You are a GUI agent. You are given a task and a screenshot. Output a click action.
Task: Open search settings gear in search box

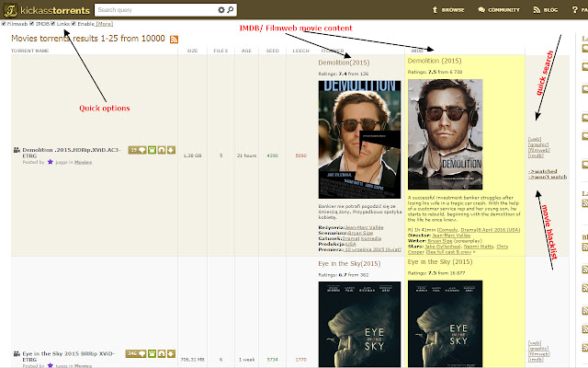pos(221,10)
